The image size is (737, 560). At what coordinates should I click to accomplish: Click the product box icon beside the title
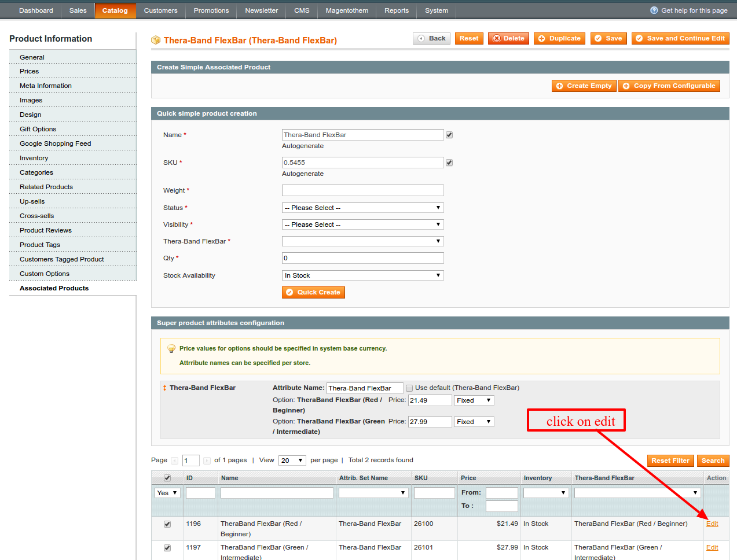click(x=156, y=40)
